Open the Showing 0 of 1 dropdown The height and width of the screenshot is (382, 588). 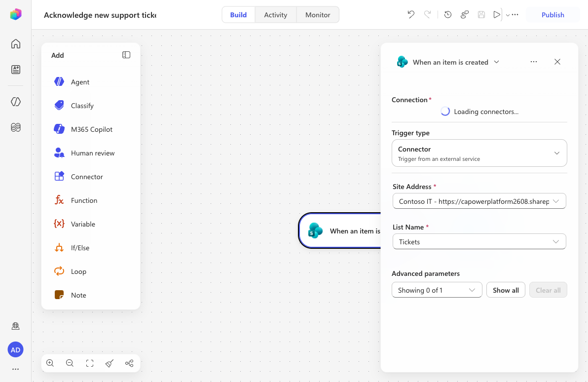pos(437,290)
